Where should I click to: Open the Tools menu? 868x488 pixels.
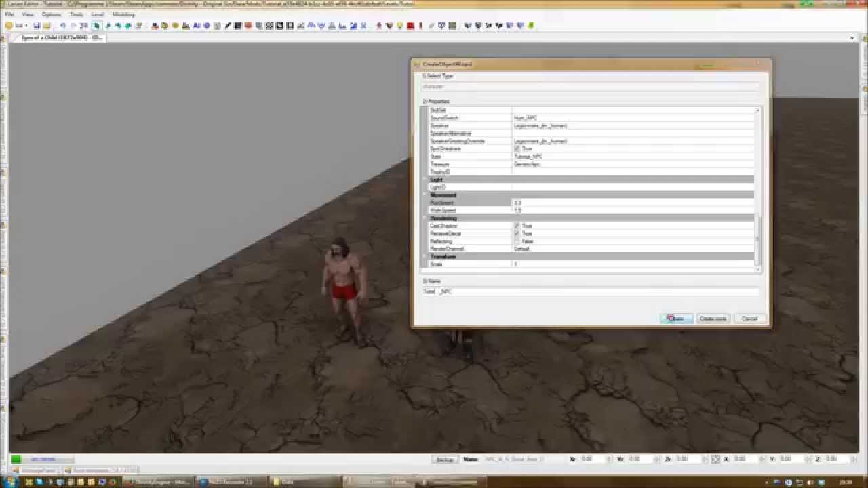click(77, 14)
